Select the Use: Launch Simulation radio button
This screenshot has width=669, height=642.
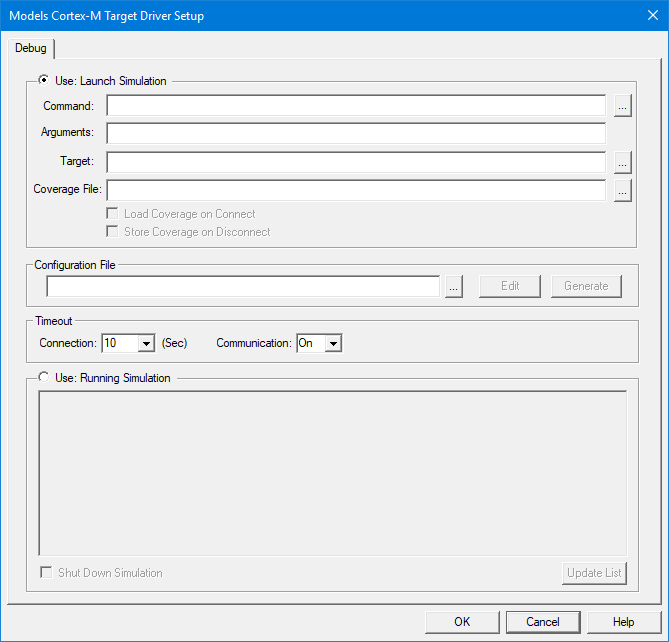(44, 81)
